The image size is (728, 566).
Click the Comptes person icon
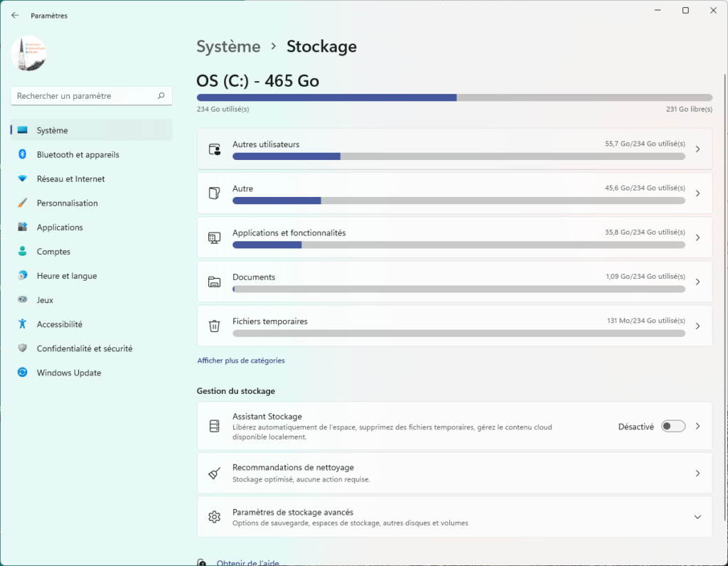pyautogui.click(x=22, y=251)
